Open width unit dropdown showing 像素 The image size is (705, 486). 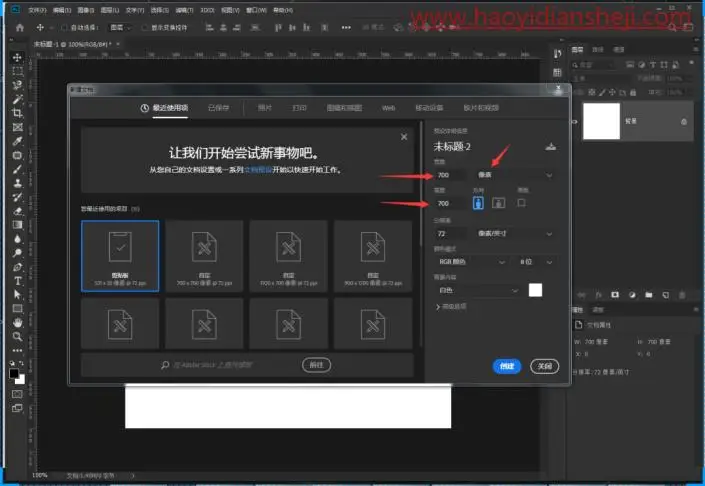coord(514,175)
